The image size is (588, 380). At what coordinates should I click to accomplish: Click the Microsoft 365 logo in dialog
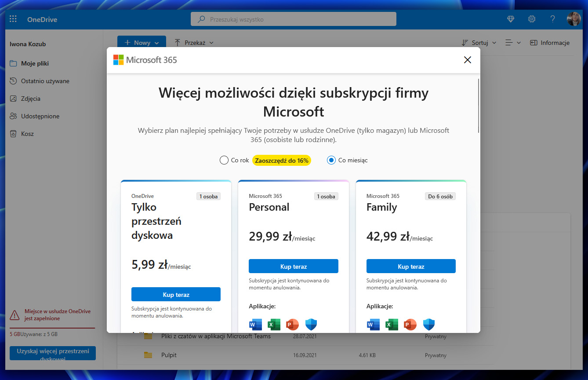point(145,60)
